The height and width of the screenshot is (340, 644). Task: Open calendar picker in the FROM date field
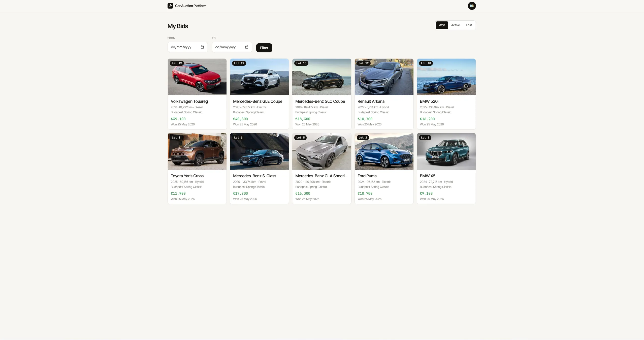point(202,47)
